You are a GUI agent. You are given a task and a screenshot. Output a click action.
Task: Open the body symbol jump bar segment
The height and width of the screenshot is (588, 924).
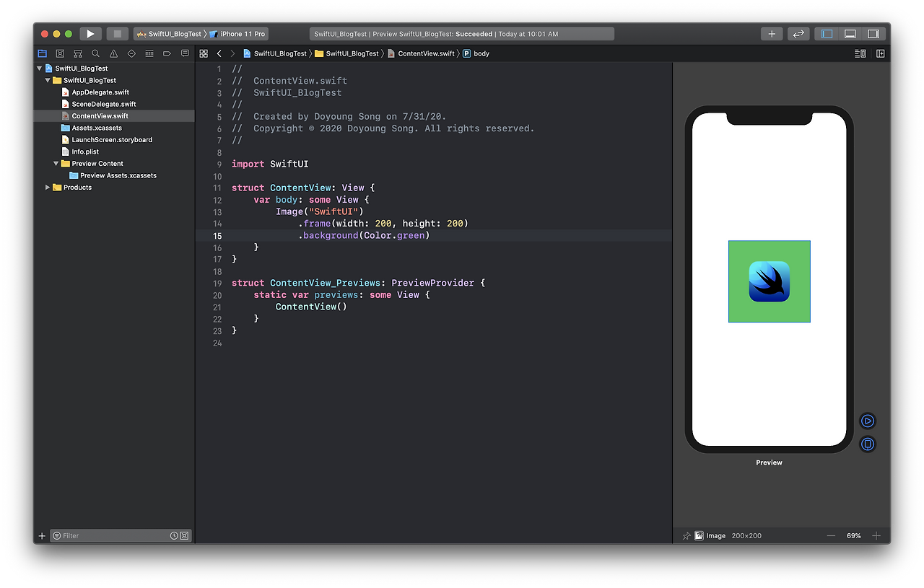click(476, 53)
